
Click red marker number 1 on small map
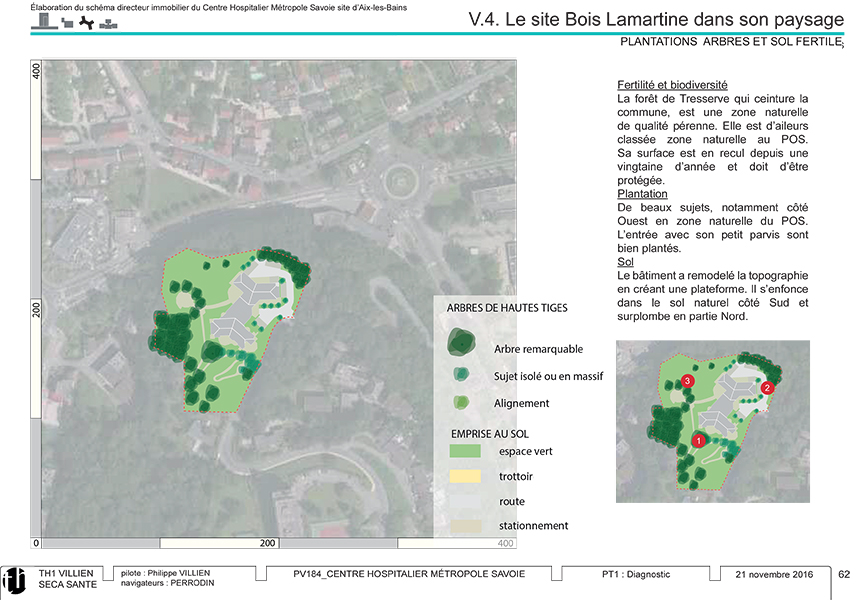click(x=699, y=440)
